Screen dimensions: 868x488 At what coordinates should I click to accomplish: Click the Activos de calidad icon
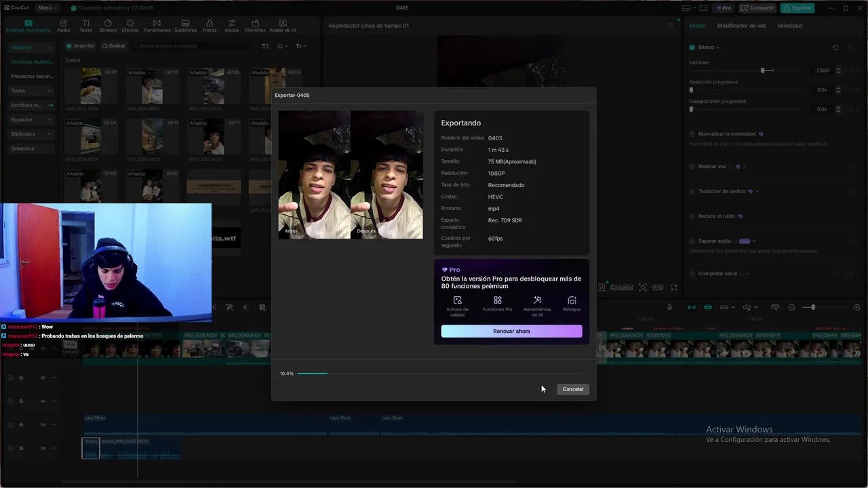[457, 300]
